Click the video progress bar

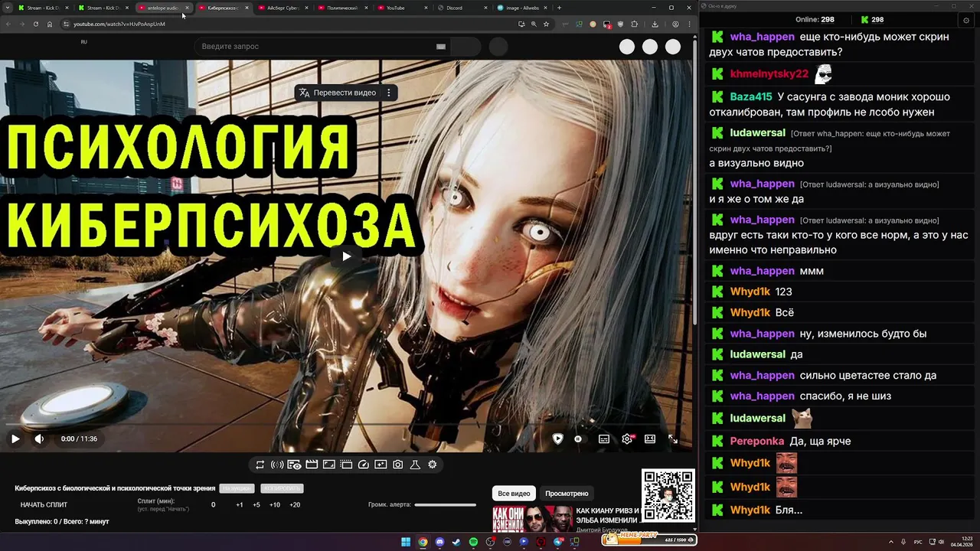[346, 425]
